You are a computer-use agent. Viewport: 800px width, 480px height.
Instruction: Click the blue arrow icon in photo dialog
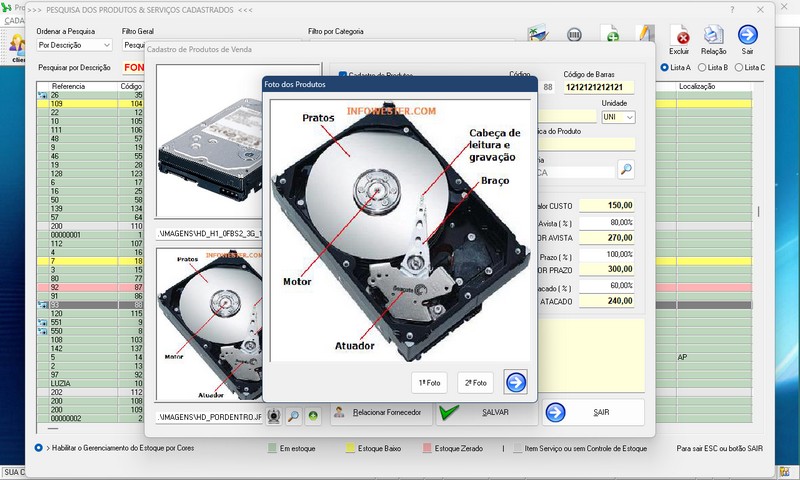click(516, 381)
